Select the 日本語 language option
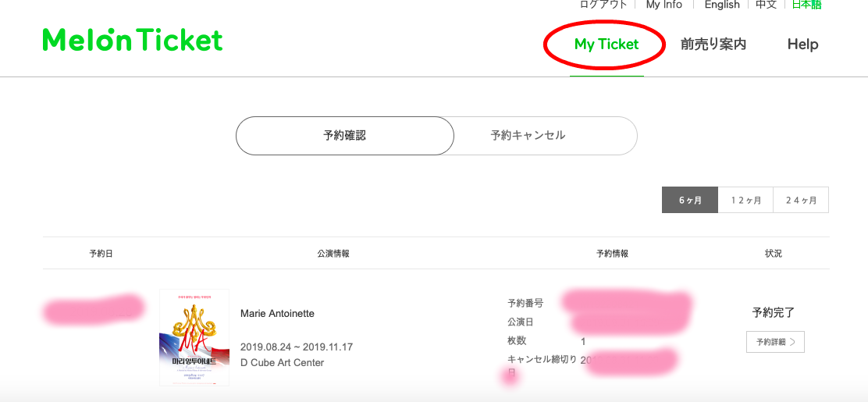The image size is (868, 402). tap(806, 5)
